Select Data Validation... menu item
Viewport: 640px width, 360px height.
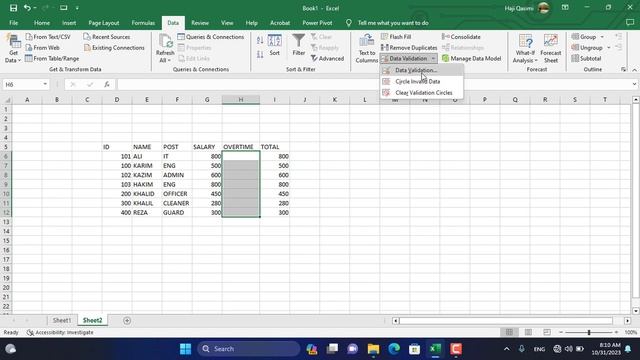click(x=421, y=70)
